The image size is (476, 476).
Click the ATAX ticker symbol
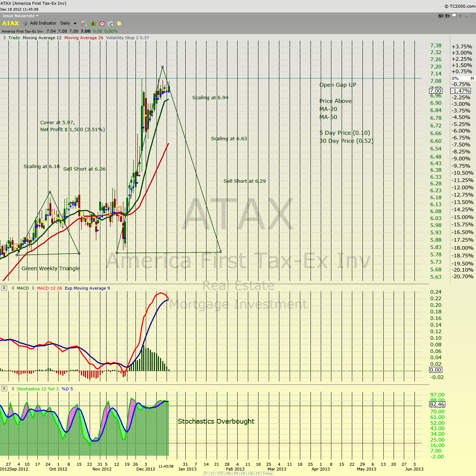[10, 23]
